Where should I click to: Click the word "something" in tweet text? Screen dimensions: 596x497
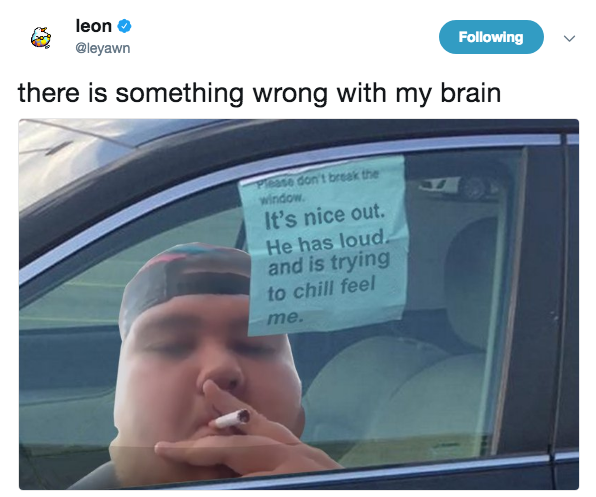179,93
